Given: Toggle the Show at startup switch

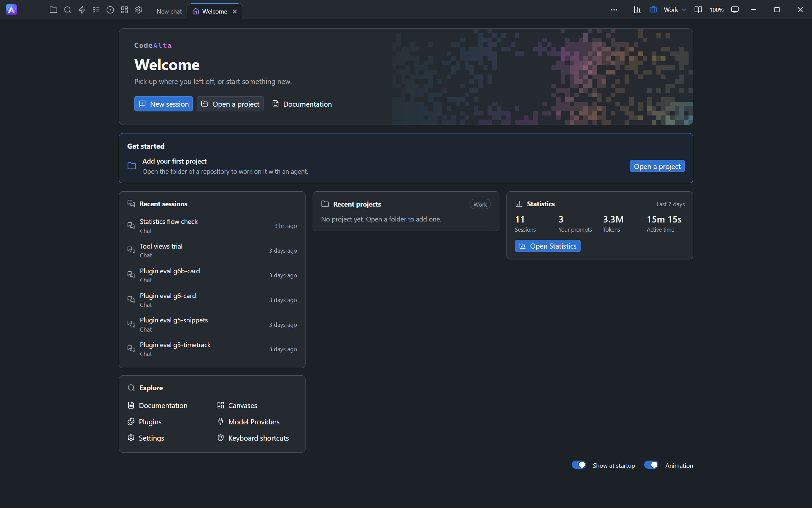Looking at the screenshot, I should pos(579,465).
